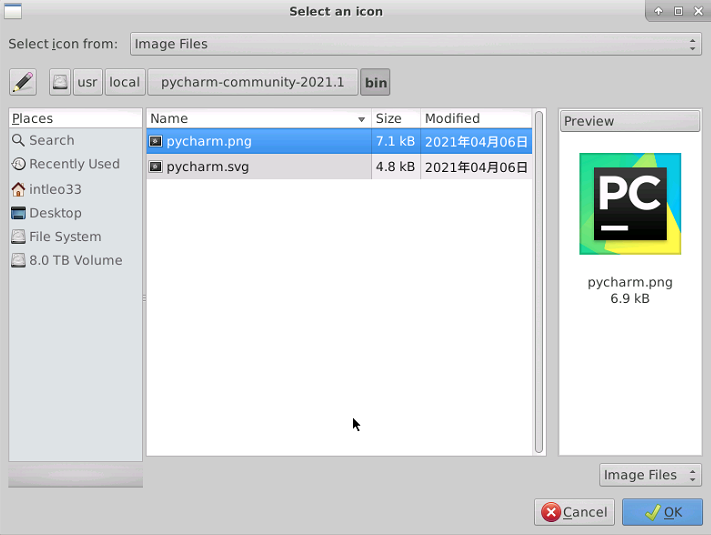Open pycharm-community-2021.1 path segment
The width and height of the screenshot is (711, 535).
pos(253,82)
